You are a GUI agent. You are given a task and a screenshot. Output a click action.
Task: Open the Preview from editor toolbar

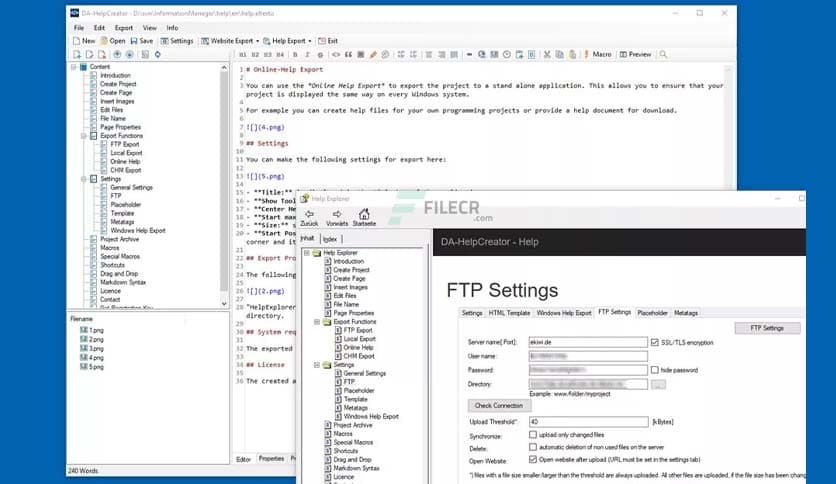coord(635,55)
